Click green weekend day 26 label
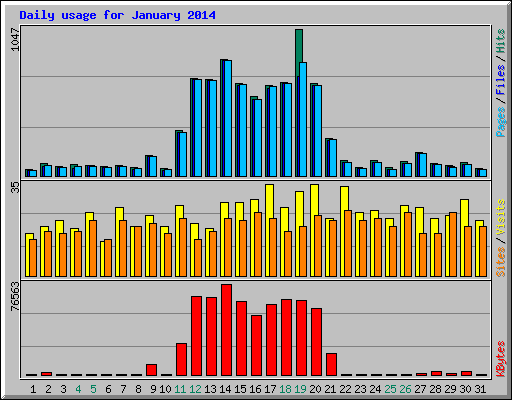This screenshot has height=400, width=512. [405, 389]
